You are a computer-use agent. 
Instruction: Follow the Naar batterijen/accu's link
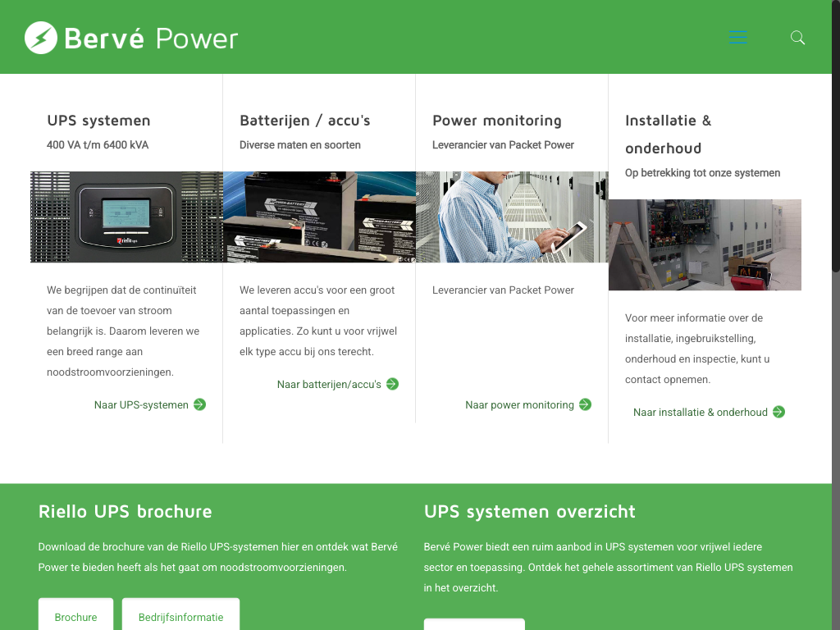(x=329, y=384)
